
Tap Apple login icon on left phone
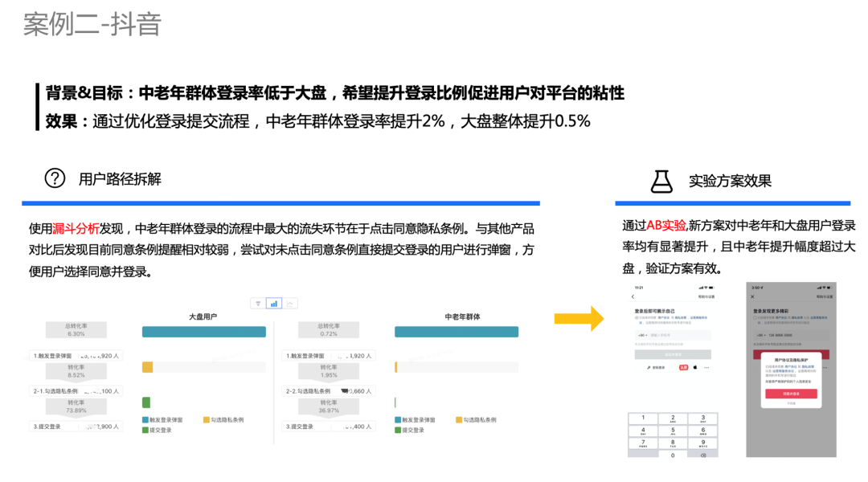click(695, 367)
